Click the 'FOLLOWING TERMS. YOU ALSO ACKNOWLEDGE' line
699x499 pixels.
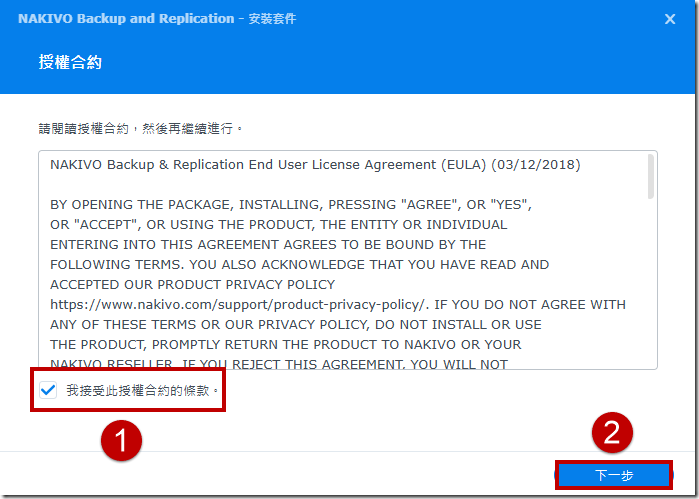[x=300, y=264]
